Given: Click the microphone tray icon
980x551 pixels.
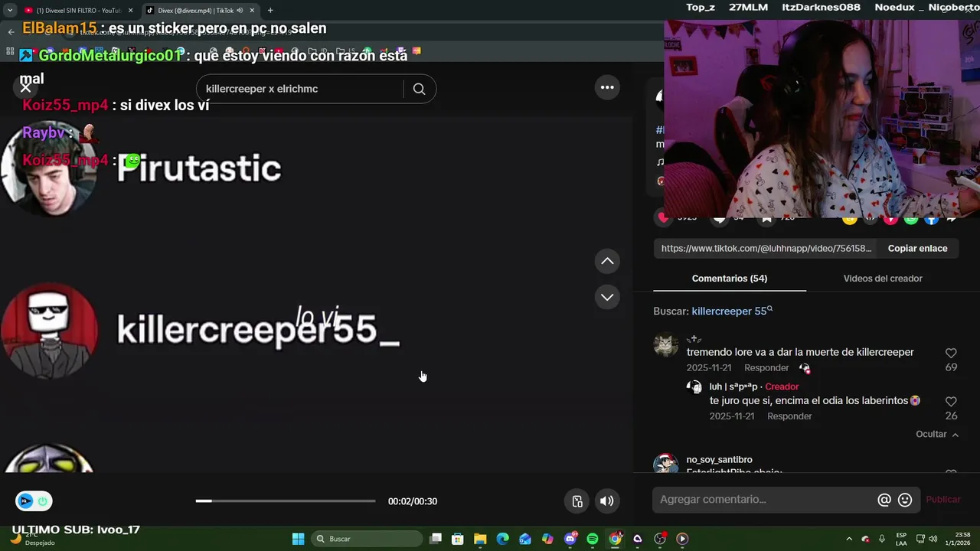Looking at the screenshot, I should [x=882, y=539].
